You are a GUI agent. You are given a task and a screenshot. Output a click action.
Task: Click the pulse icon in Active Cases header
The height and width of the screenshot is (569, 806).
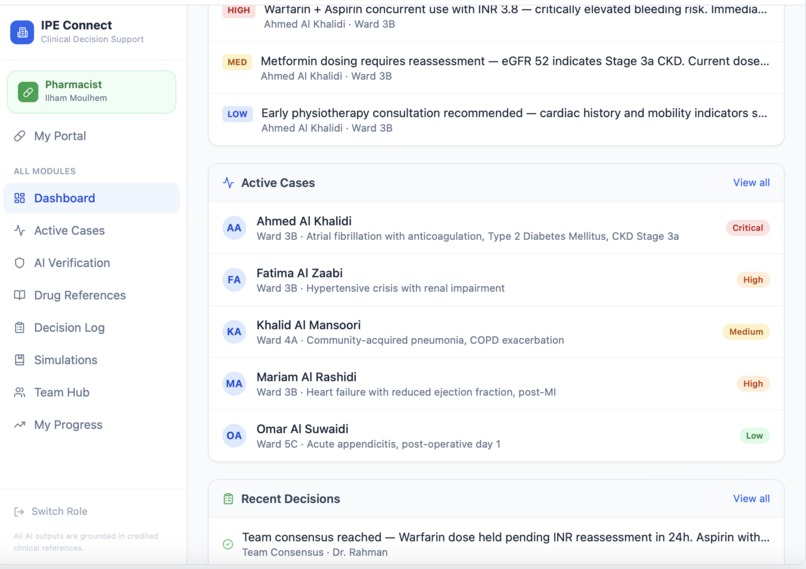point(228,183)
